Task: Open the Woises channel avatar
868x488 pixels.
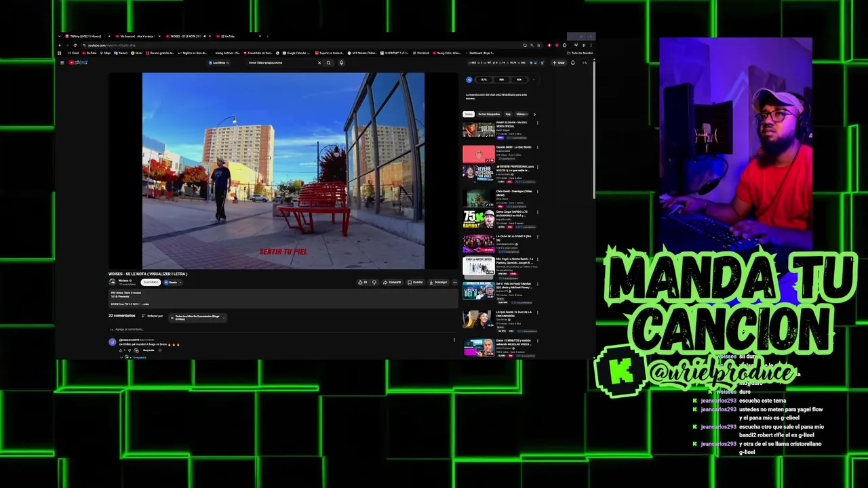Action: coord(113,282)
